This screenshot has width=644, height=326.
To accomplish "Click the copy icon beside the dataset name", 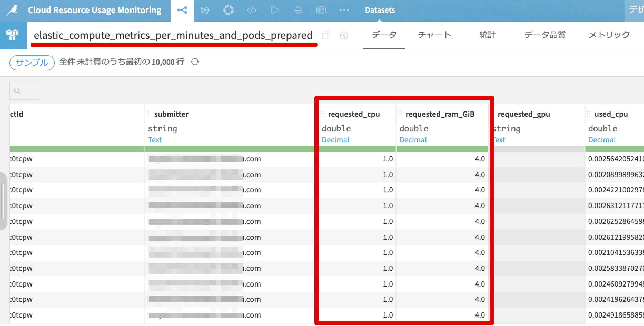I will pos(326,35).
